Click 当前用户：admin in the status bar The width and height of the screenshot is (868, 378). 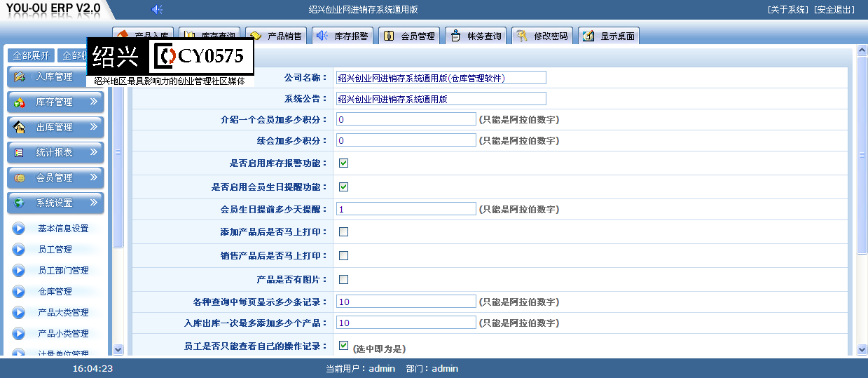pos(360,368)
